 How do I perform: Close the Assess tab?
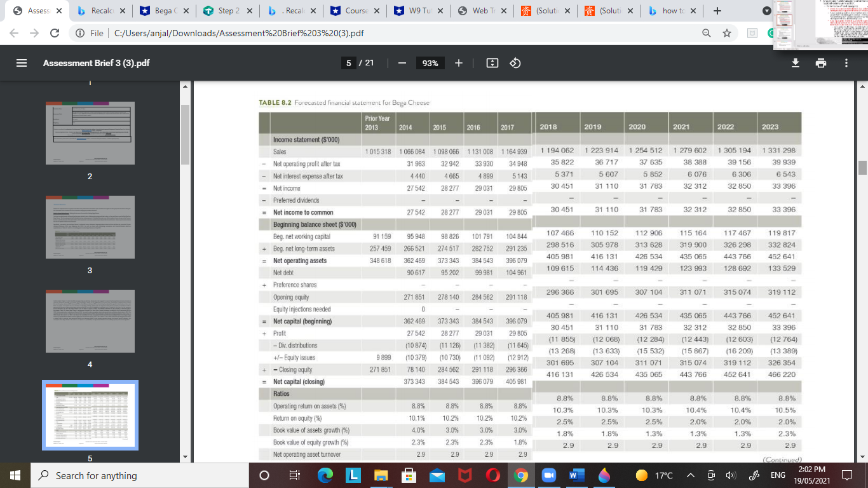coord(58,11)
